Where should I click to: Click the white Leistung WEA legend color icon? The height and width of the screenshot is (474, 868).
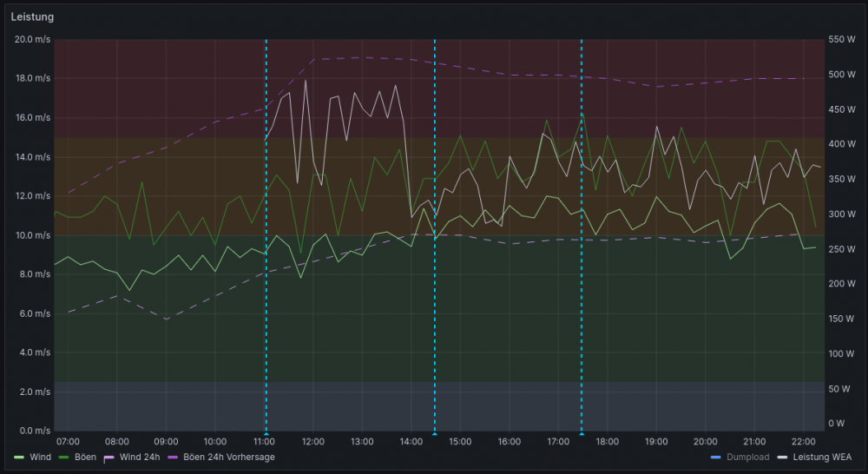782,457
